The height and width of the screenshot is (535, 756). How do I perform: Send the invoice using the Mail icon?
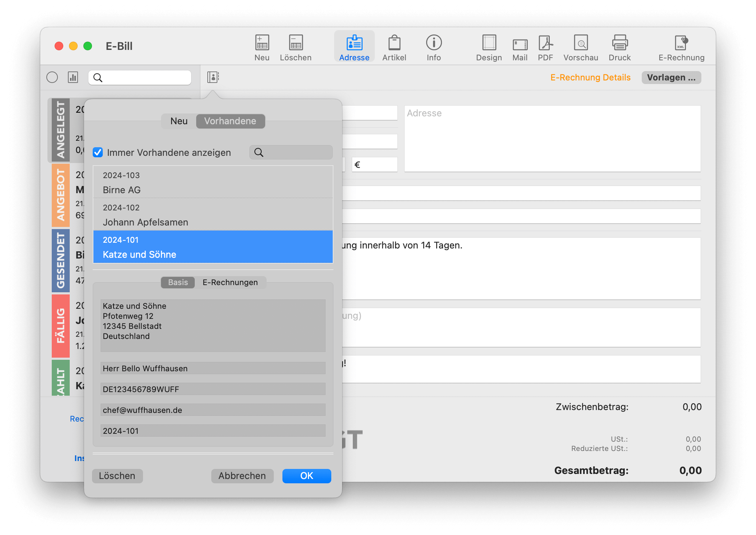click(520, 46)
